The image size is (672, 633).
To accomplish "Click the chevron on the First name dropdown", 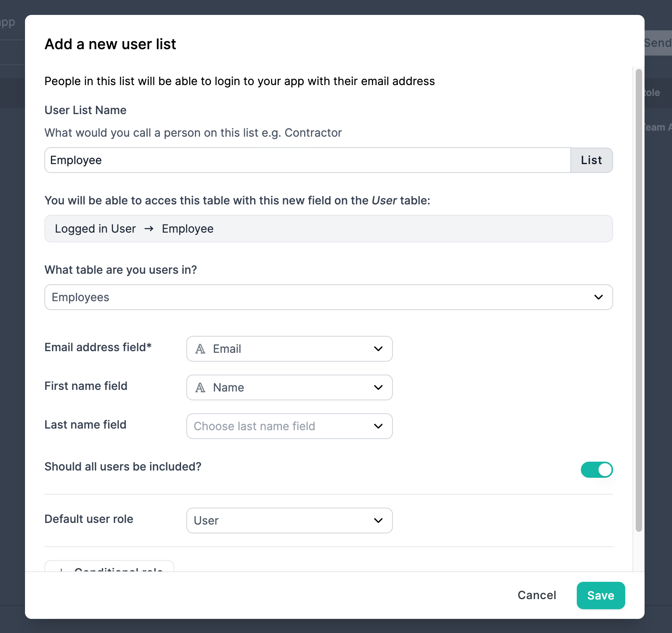I will [x=378, y=387].
